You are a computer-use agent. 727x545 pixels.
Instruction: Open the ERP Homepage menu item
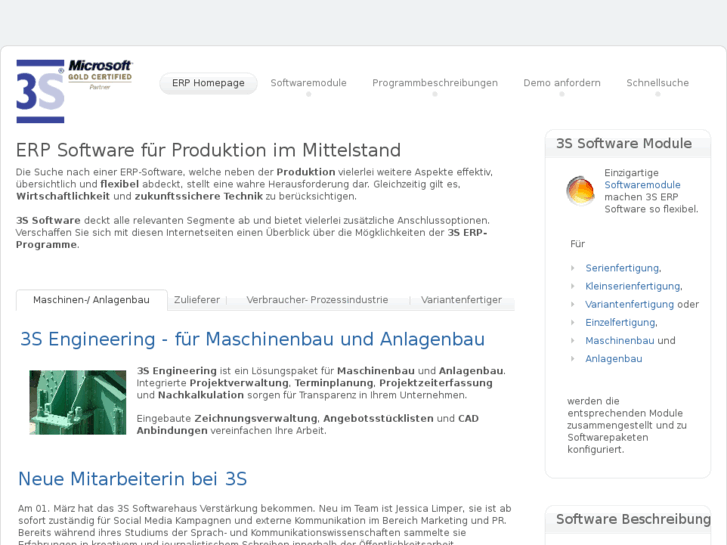[208, 83]
